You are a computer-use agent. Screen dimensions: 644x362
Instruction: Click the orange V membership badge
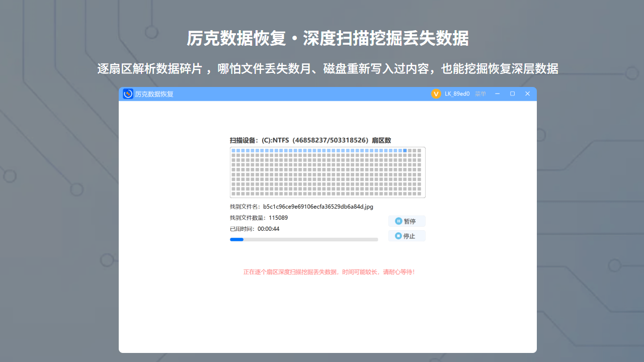[x=436, y=94]
